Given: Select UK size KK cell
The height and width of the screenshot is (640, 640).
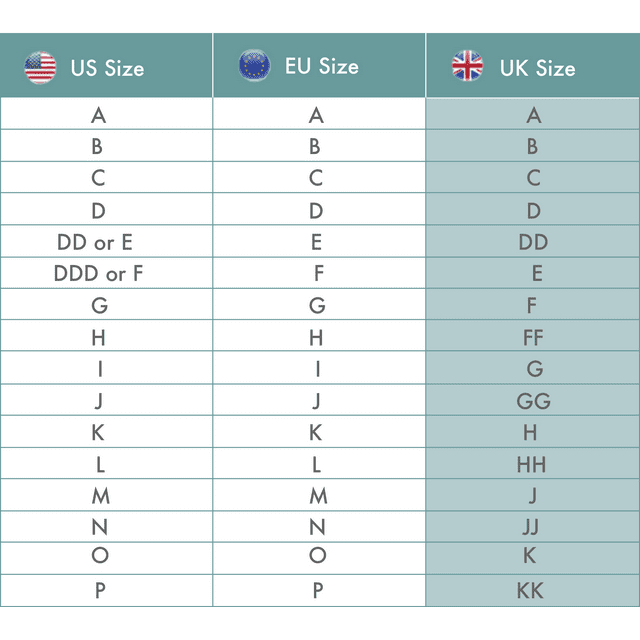Looking at the screenshot, I should [x=531, y=590].
